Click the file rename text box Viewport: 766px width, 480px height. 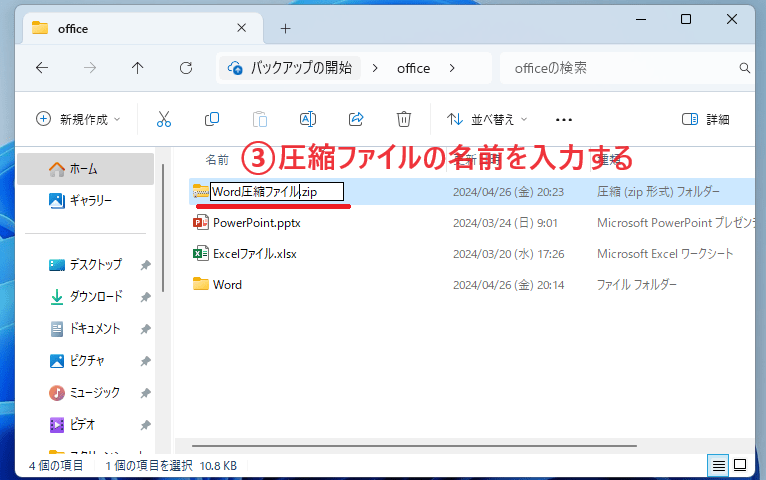click(277, 191)
